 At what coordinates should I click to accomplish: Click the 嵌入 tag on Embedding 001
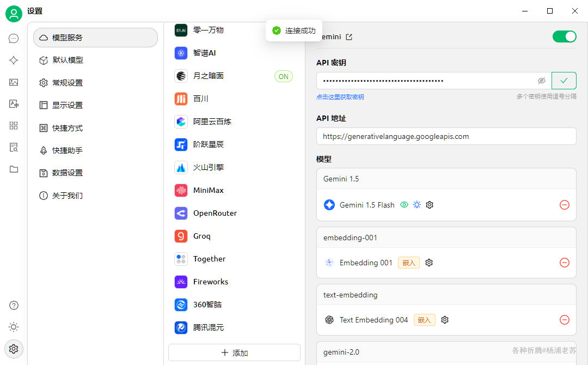[409, 263]
